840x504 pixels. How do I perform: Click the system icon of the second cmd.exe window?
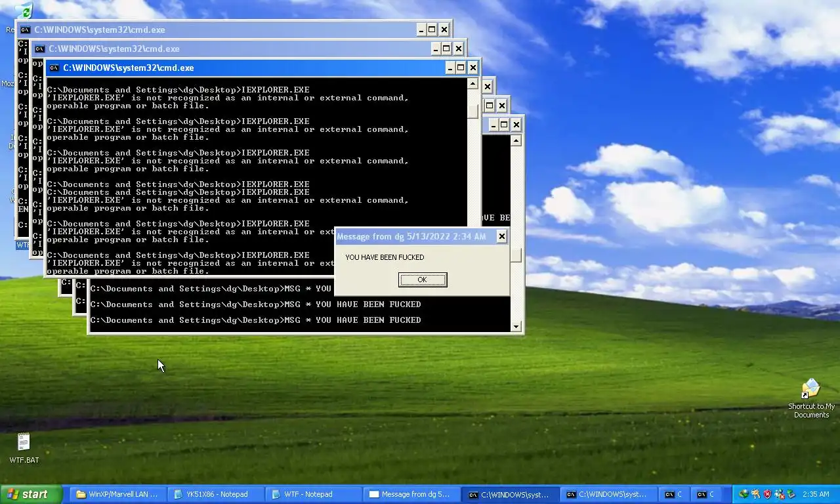[x=39, y=49]
